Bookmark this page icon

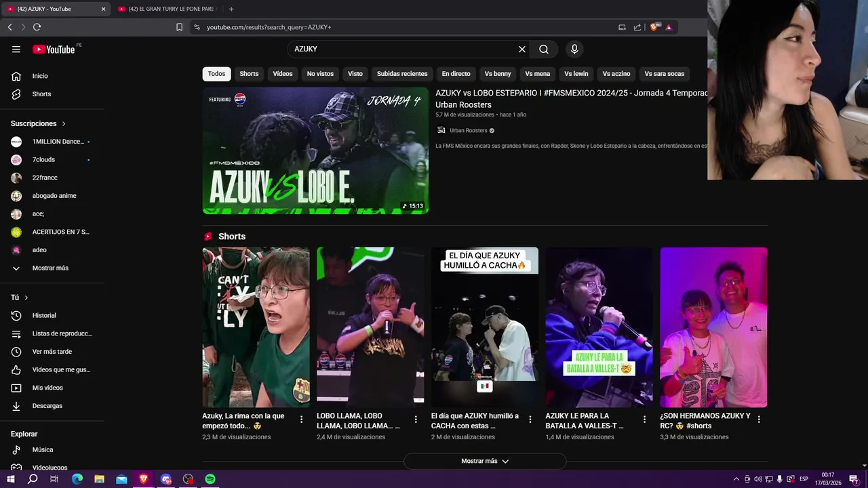[179, 27]
